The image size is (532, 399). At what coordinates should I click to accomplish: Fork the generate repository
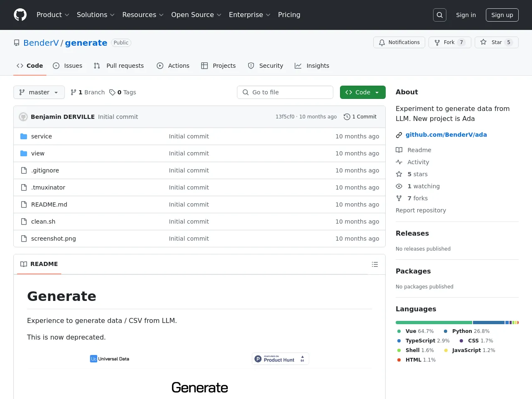[x=449, y=42]
